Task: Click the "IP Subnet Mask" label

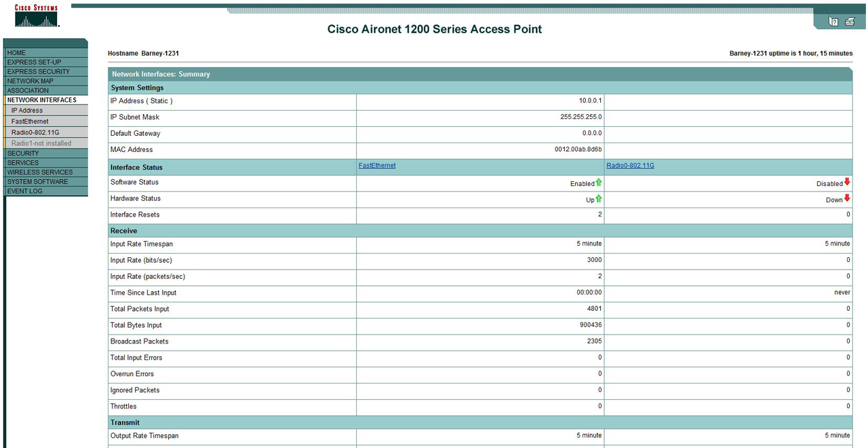Action: 135,117
